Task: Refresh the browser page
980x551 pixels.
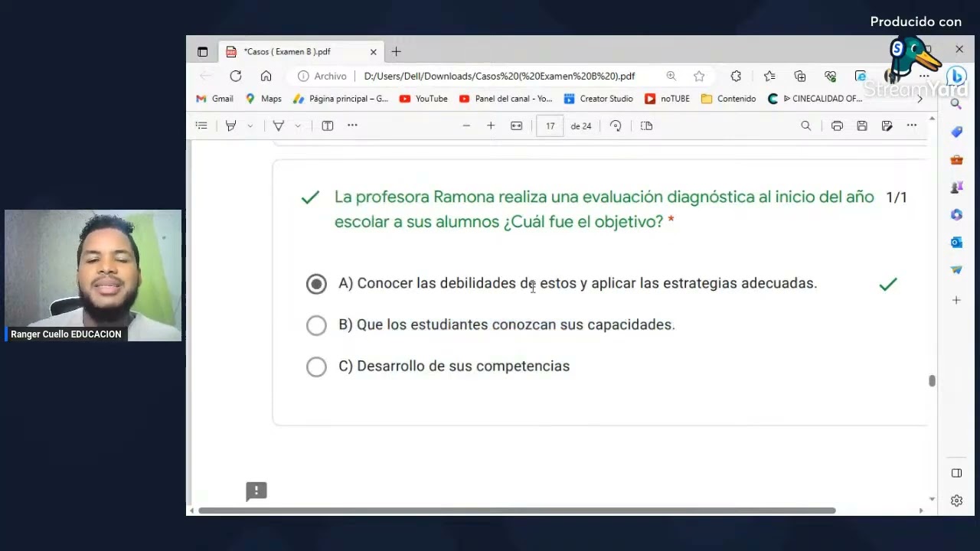Action: pyautogui.click(x=236, y=76)
